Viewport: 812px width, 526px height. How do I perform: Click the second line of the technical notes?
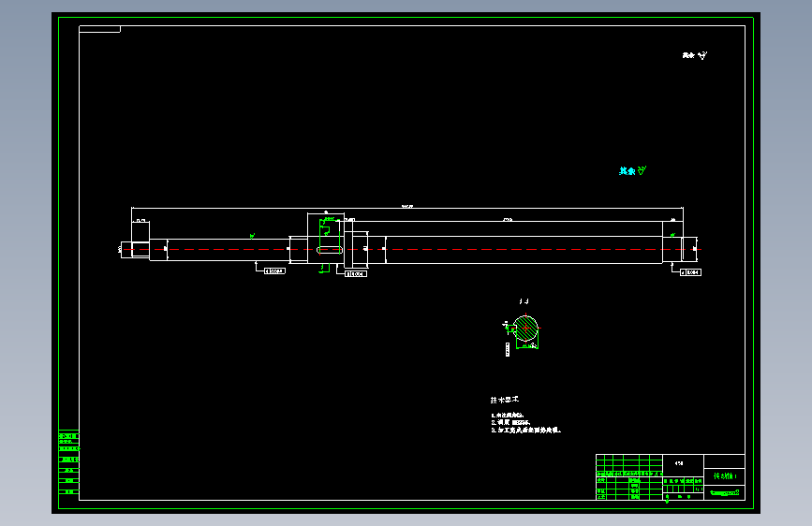510,422
